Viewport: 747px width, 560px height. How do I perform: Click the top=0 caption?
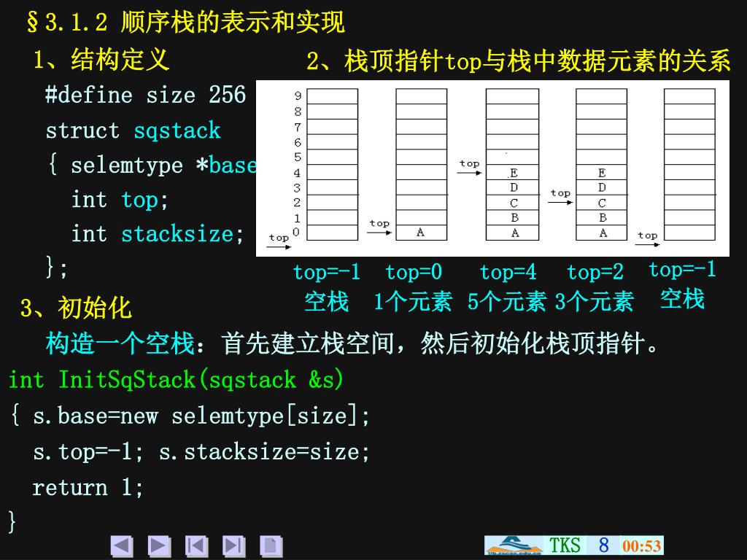(414, 273)
